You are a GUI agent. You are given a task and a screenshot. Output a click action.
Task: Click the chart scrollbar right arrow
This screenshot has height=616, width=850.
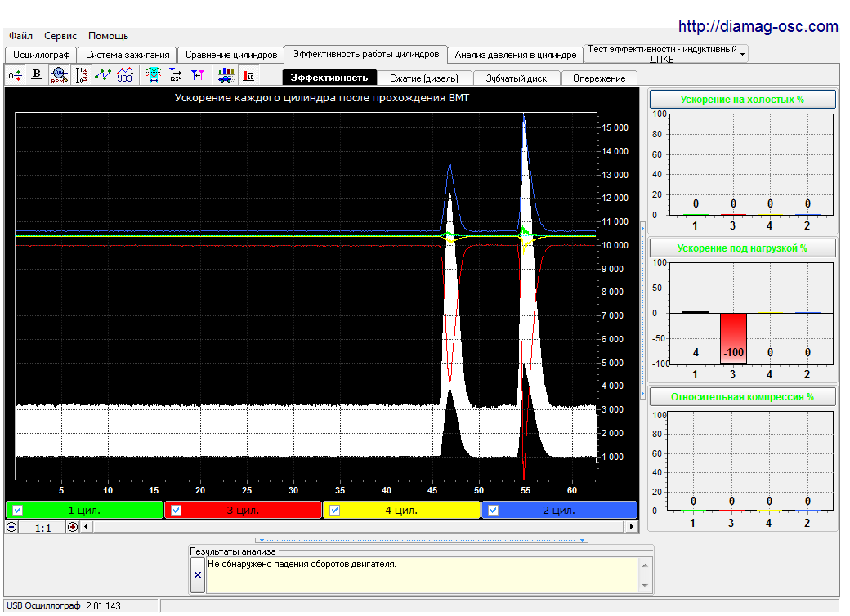tap(631, 527)
